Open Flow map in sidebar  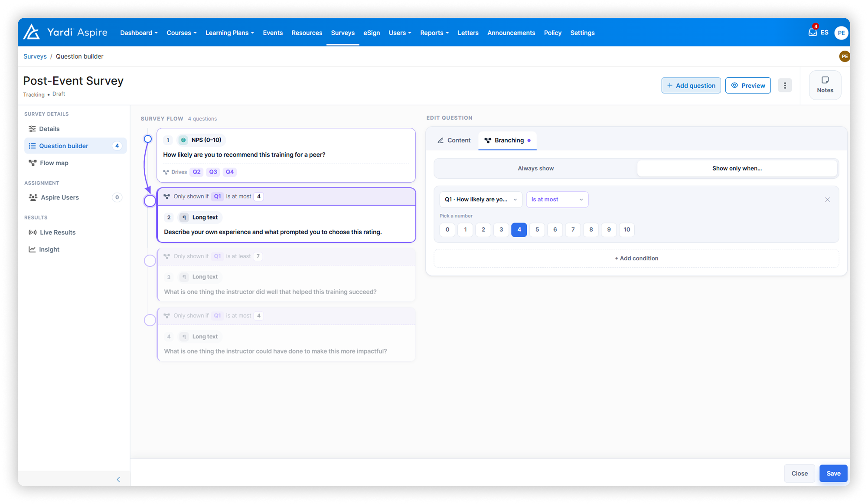75,163
